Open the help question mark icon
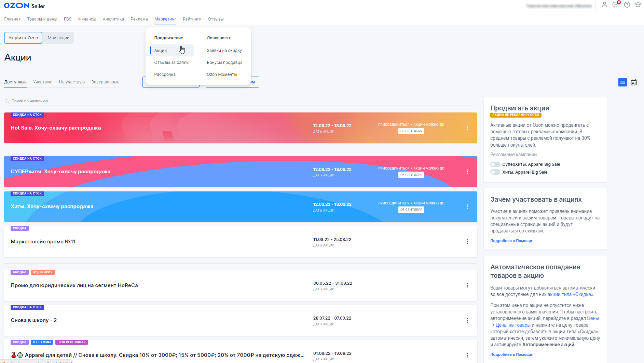Viewport: 644px width, 363px height. coord(627,5)
